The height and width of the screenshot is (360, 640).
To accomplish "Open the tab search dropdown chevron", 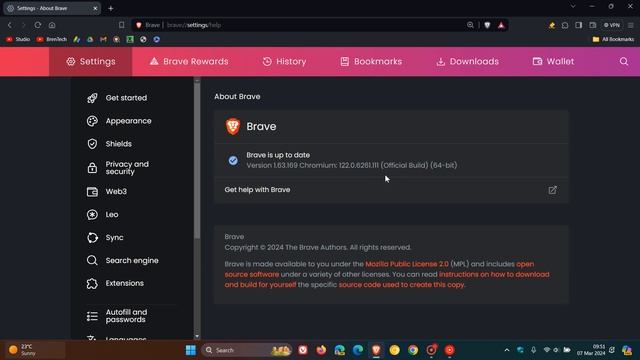I will coord(573,7).
